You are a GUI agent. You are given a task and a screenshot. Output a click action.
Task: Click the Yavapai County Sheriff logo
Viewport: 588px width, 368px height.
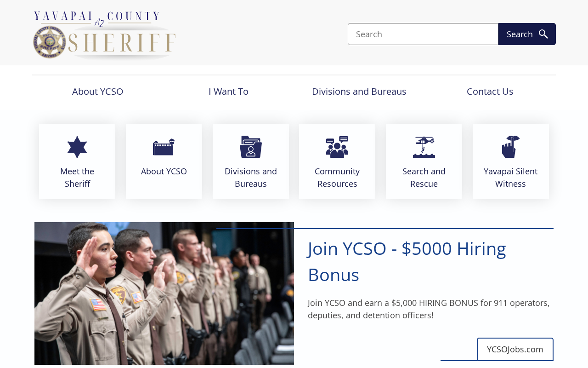click(x=105, y=35)
